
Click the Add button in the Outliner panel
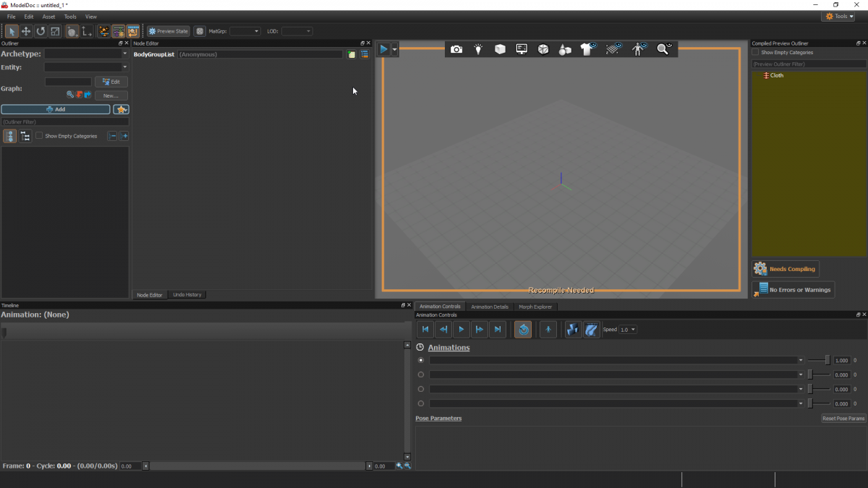click(x=56, y=108)
